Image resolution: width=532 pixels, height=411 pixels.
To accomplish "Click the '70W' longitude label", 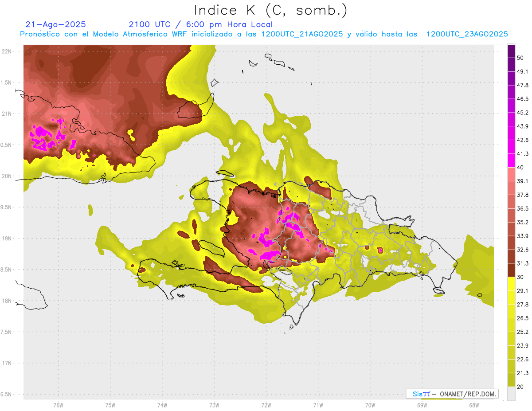I will pos(370,405).
